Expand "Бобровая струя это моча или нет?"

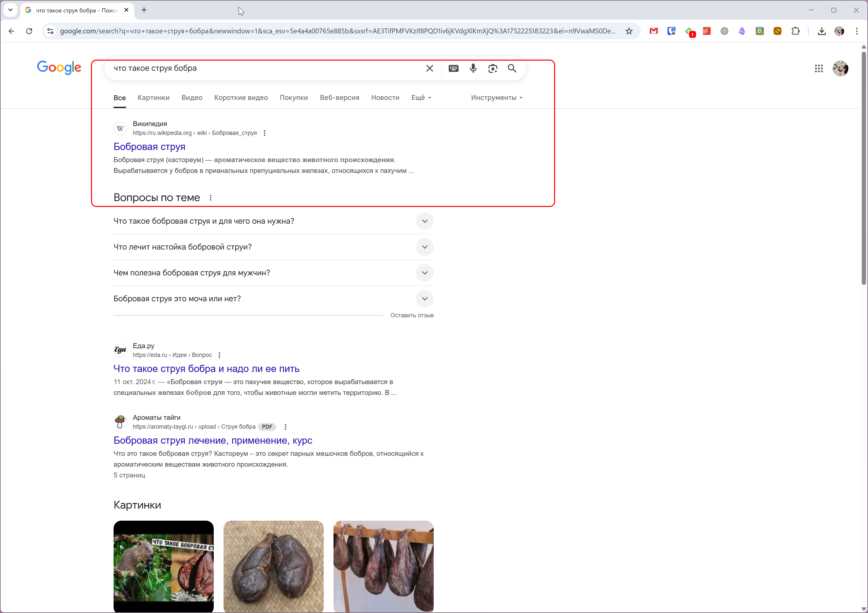click(425, 299)
